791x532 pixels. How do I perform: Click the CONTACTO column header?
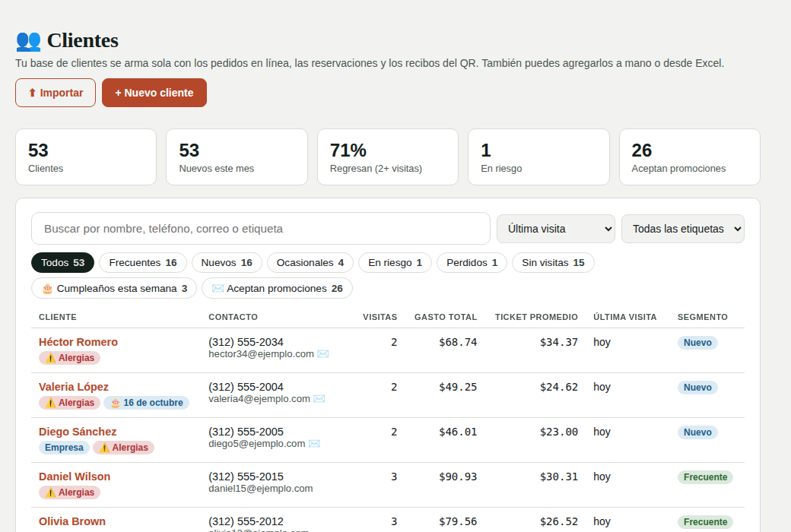[x=233, y=317]
